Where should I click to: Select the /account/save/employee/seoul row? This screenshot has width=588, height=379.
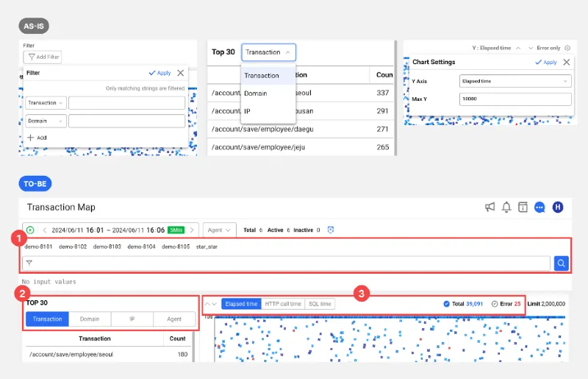(x=108, y=354)
